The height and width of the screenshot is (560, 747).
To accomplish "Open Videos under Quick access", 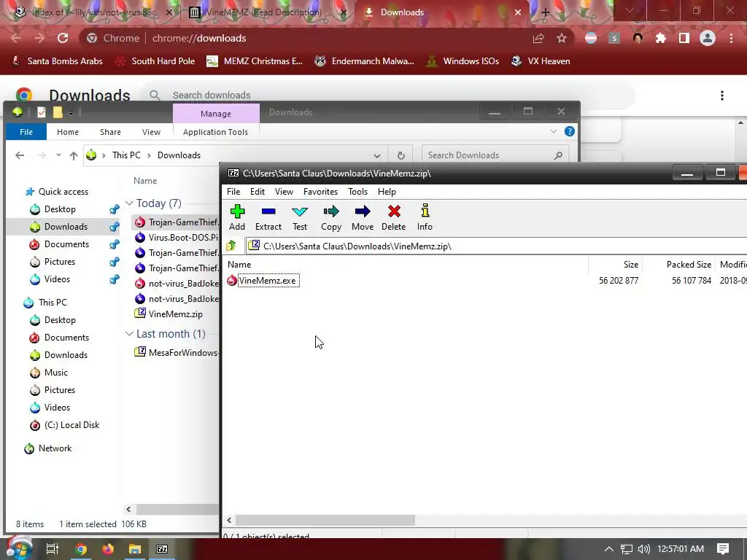I will [57, 279].
